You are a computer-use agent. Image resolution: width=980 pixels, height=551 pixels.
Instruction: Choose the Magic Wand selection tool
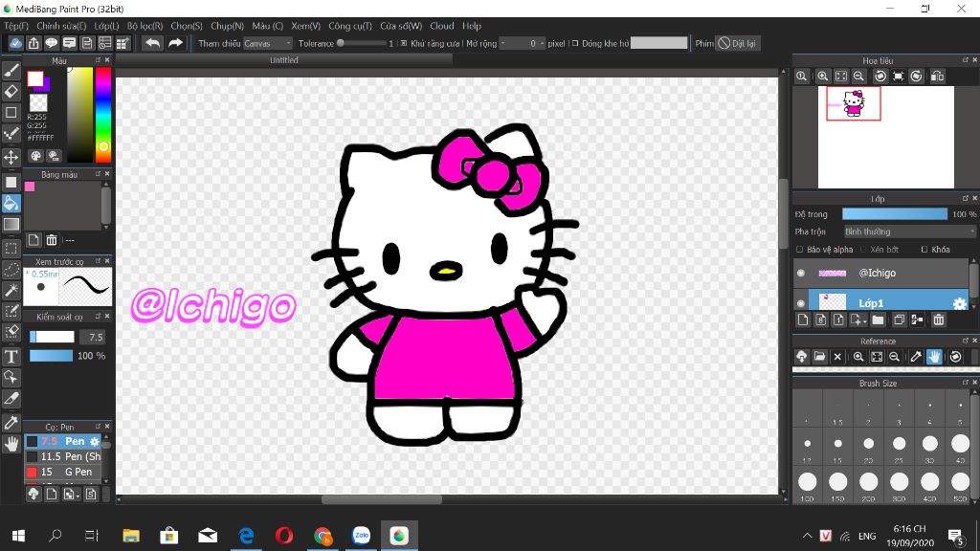pos(11,290)
